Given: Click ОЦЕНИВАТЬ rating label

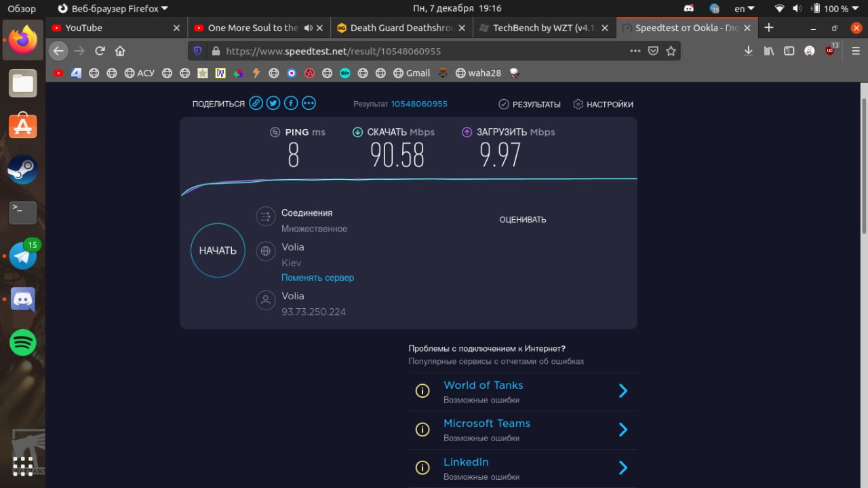Looking at the screenshot, I should point(522,220).
